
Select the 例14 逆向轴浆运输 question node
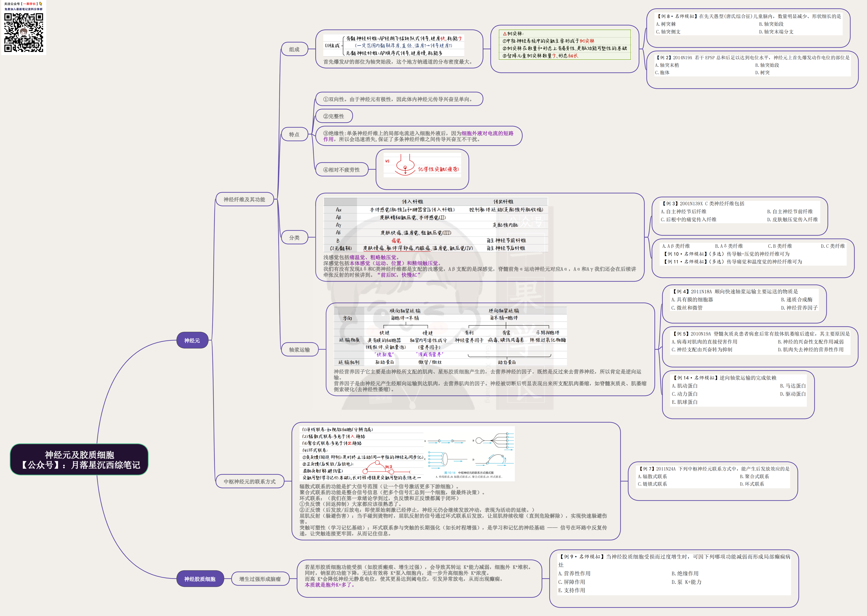click(x=738, y=395)
